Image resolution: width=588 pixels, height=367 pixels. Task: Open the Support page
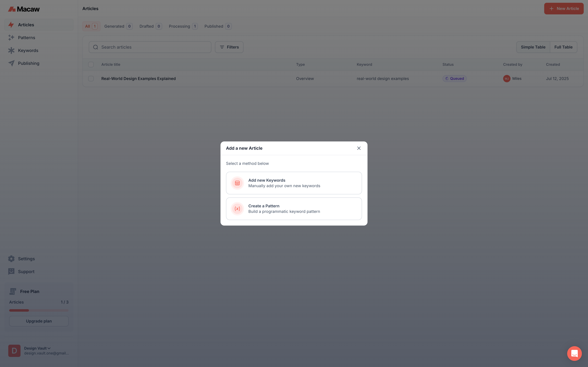(x=26, y=272)
